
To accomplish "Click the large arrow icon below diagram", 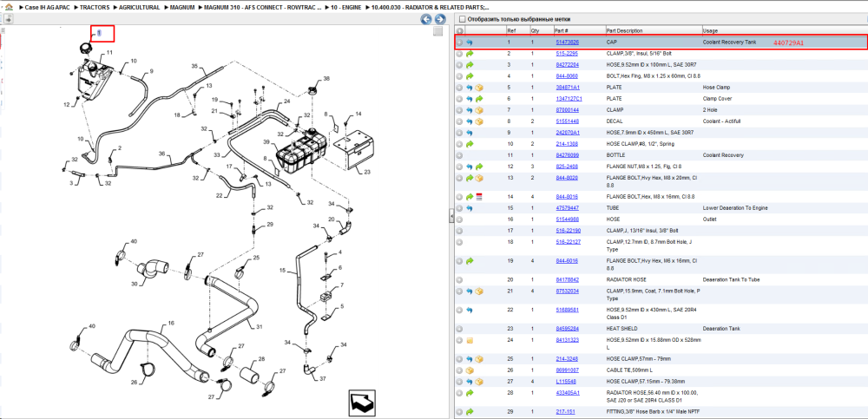I will coord(361,403).
